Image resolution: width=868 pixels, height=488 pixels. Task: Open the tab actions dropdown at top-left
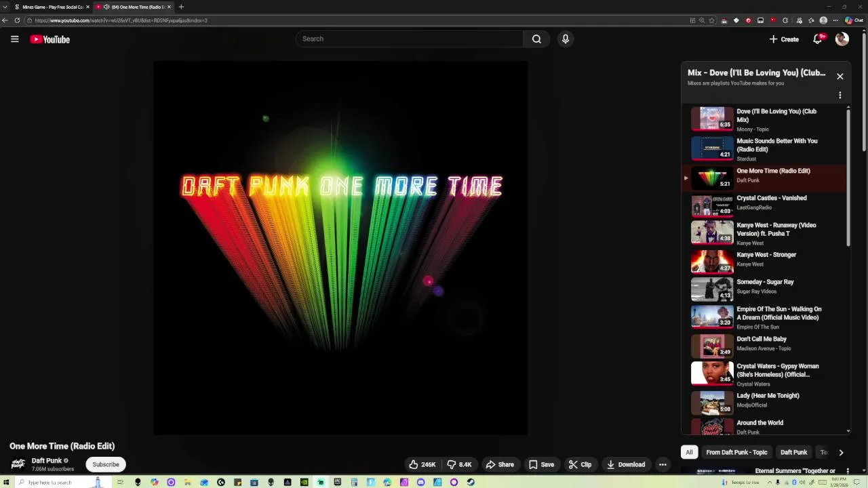[5, 7]
